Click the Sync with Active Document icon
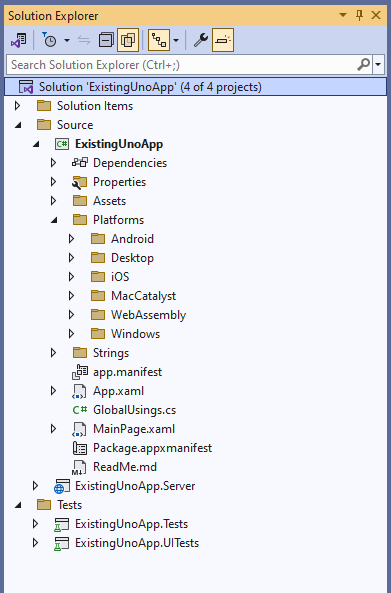 click(84, 40)
